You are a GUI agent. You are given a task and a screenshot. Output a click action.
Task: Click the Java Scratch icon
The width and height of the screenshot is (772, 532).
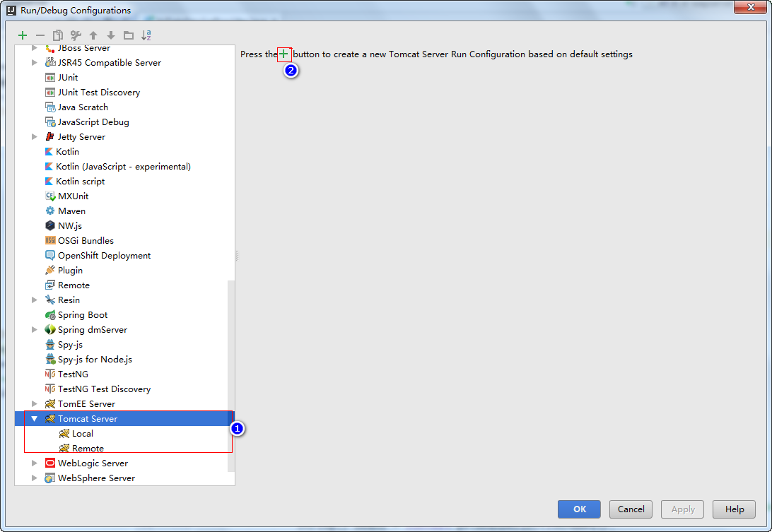49,107
